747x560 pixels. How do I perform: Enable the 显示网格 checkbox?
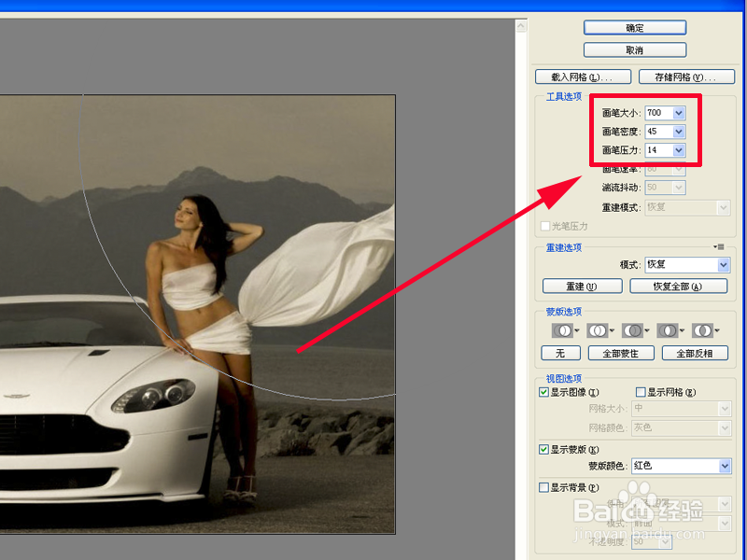pos(641,392)
